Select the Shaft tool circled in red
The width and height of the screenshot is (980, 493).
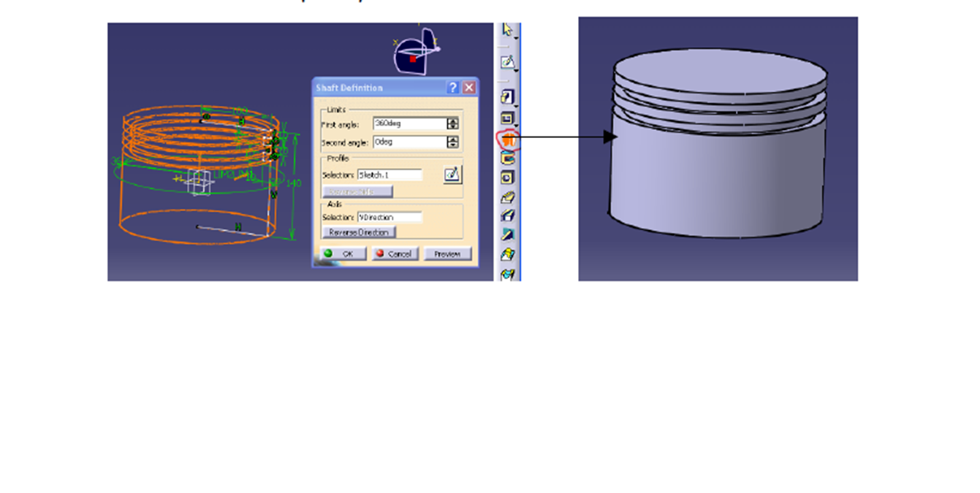(509, 139)
